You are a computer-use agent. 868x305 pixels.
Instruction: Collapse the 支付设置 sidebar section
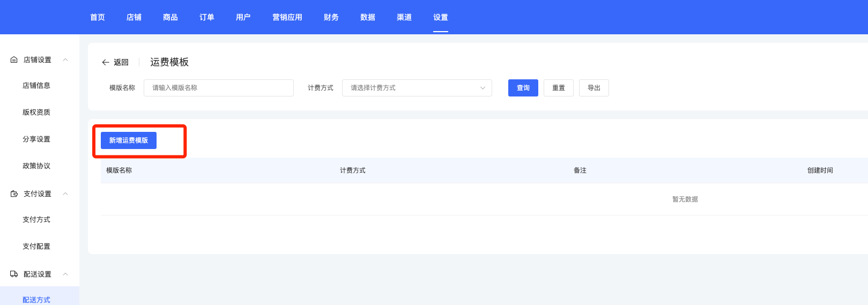point(65,194)
